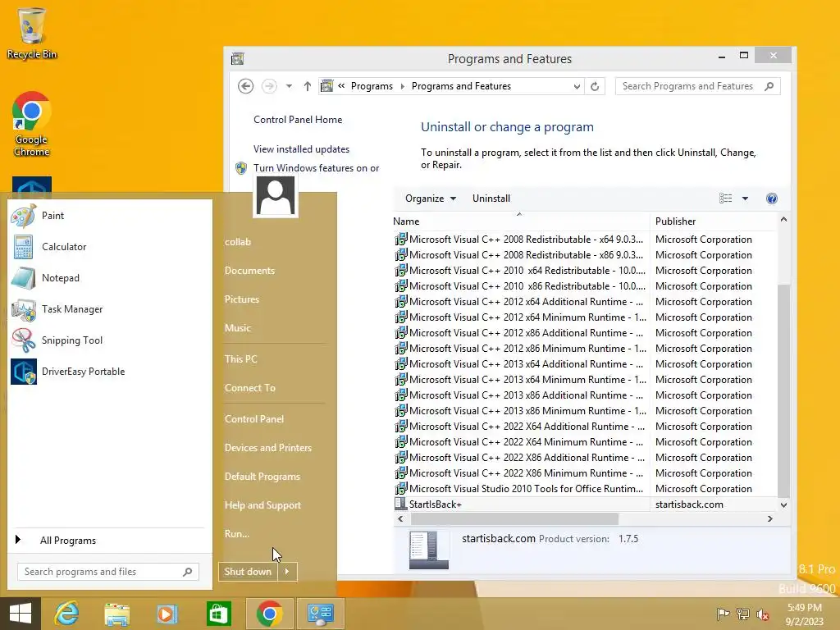Open Control Panel from Start menu
This screenshot has width=840, height=630.
click(x=254, y=419)
